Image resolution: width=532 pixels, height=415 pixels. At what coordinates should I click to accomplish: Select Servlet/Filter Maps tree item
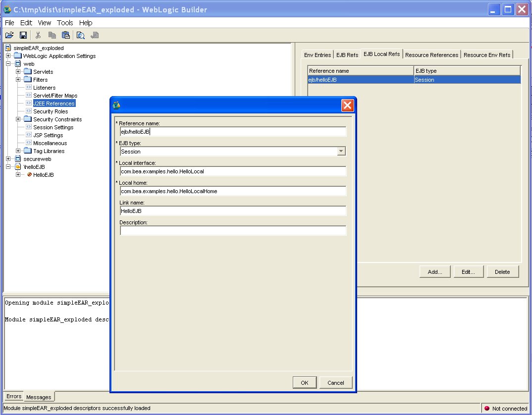[x=55, y=96]
